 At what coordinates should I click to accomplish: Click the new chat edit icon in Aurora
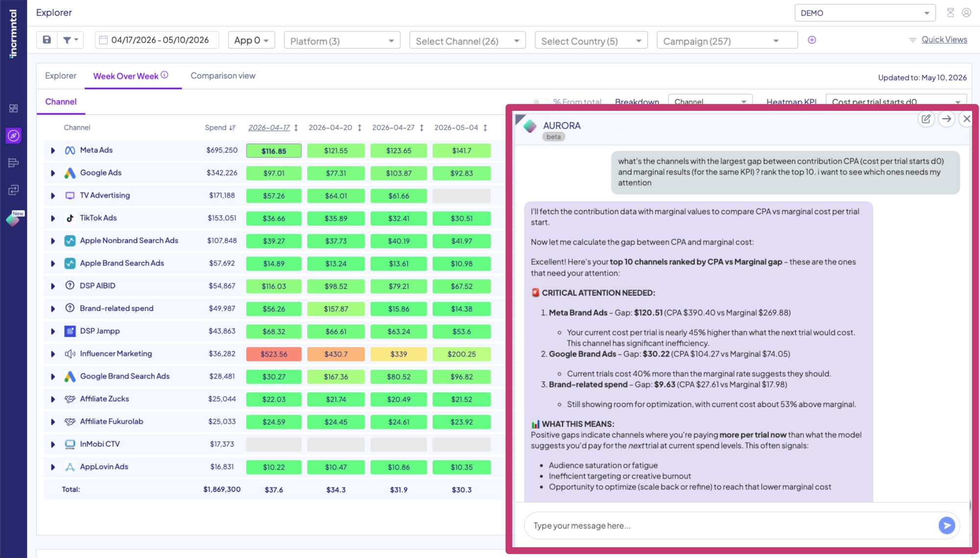click(926, 119)
